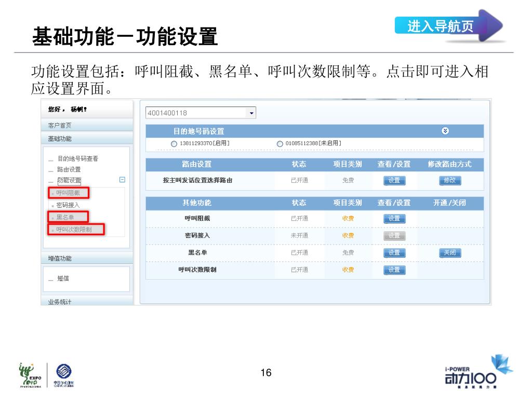Click page number 16
Screen dimensions: 532x399
click(266, 373)
